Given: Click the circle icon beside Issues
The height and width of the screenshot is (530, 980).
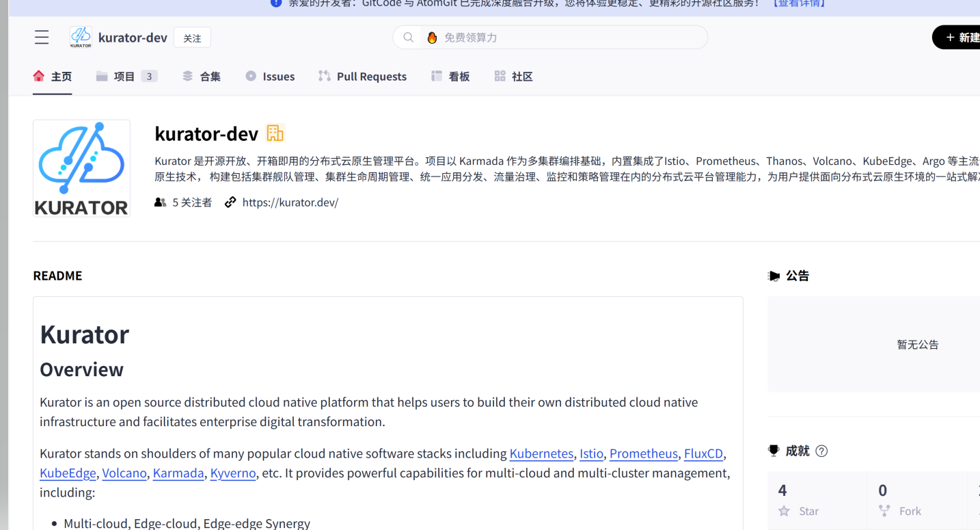Looking at the screenshot, I should (x=251, y=76).
